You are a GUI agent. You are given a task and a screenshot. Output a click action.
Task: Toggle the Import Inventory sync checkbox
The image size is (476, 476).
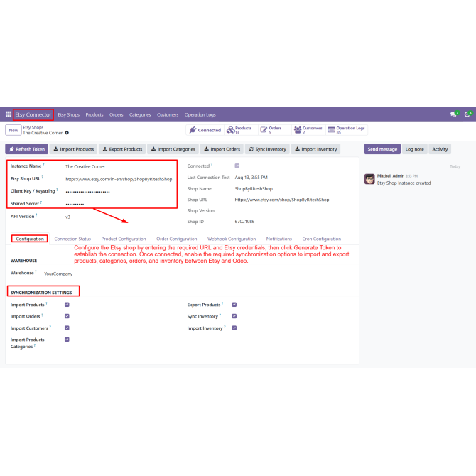point(234,328)
